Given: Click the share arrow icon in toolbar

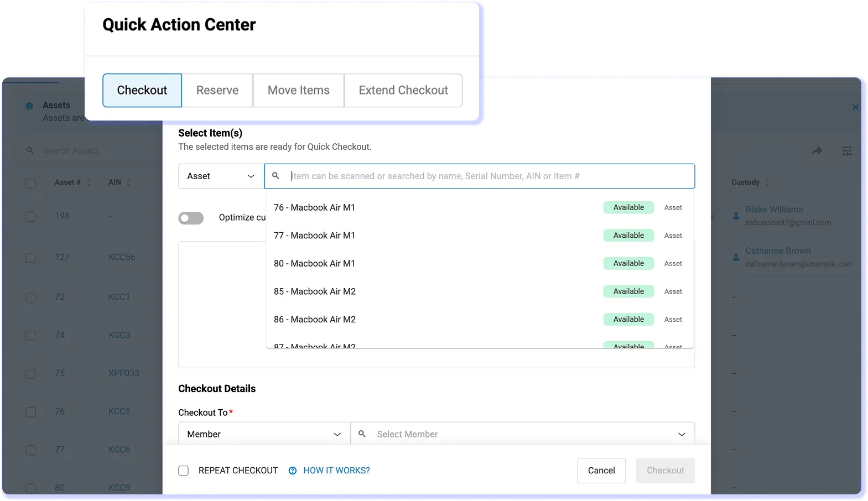Looking at the screenshot, I should pyautogui.click(x=817, y=150).
